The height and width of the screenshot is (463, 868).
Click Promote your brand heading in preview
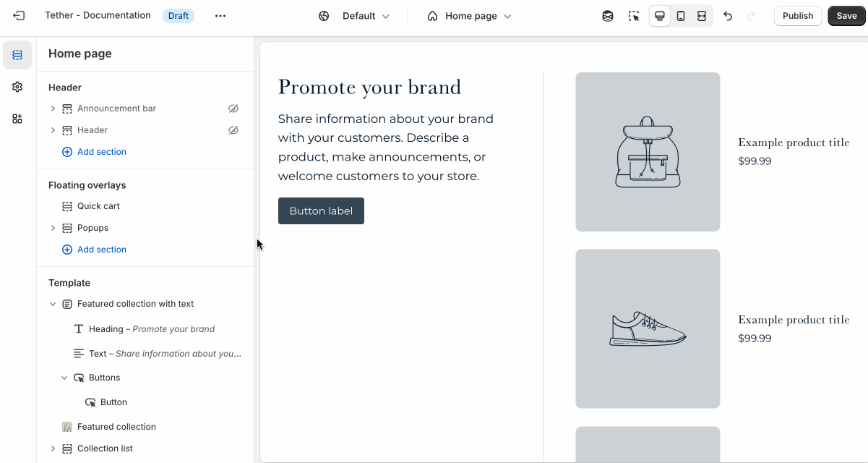369,87
